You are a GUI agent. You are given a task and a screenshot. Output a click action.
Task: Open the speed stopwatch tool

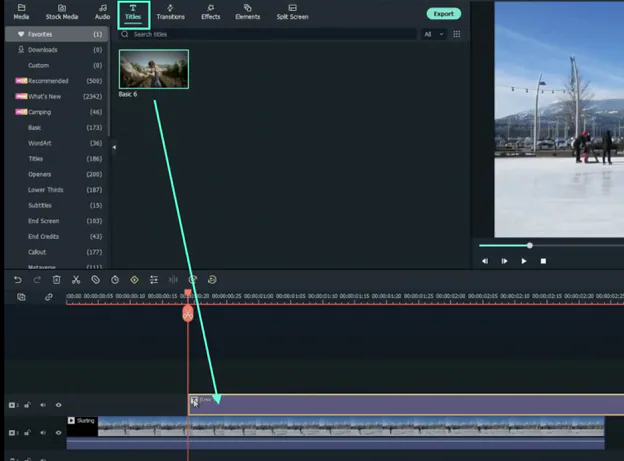(x=115, y=280)
